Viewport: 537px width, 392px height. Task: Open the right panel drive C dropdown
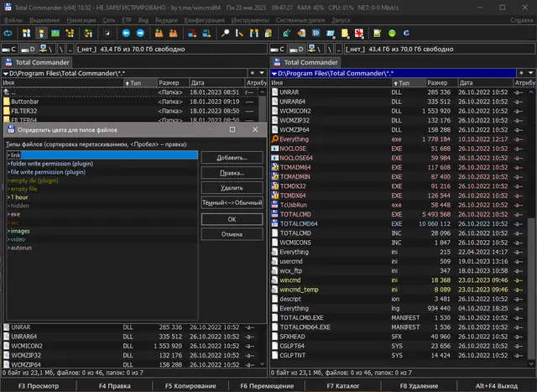coord(279,49)
